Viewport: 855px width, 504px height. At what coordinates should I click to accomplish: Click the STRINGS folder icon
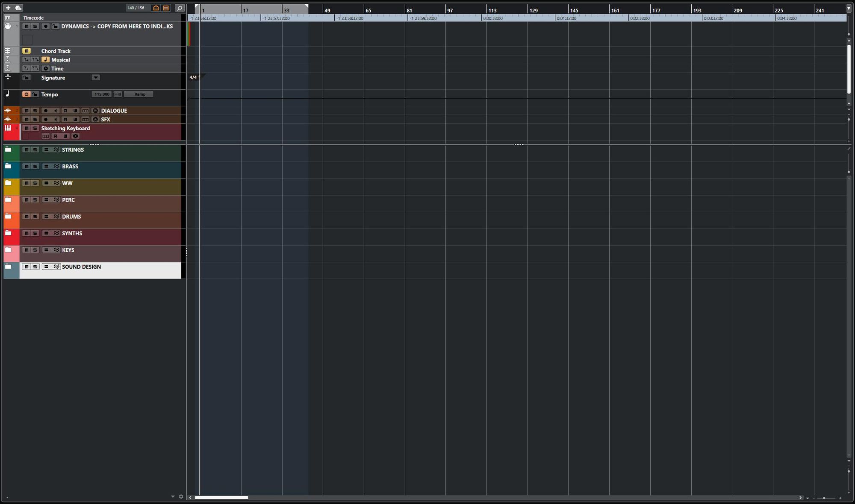[8, 149]
